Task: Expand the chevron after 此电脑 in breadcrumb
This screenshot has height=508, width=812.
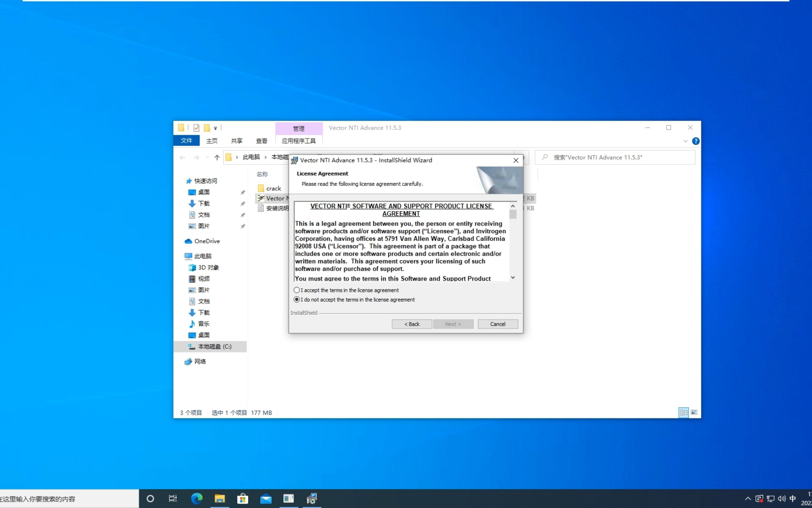Action: 265,157
